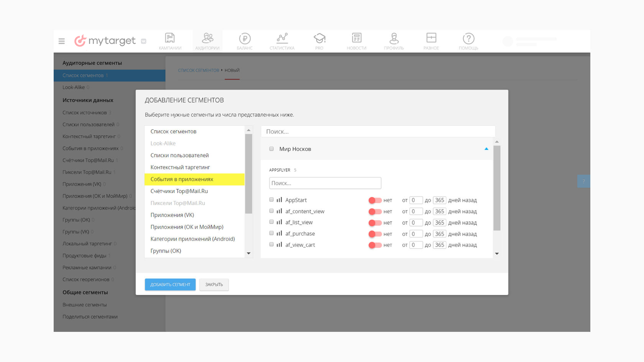Select Приложения (ОК и МойМир) in dialog list

tap(194, 227)
